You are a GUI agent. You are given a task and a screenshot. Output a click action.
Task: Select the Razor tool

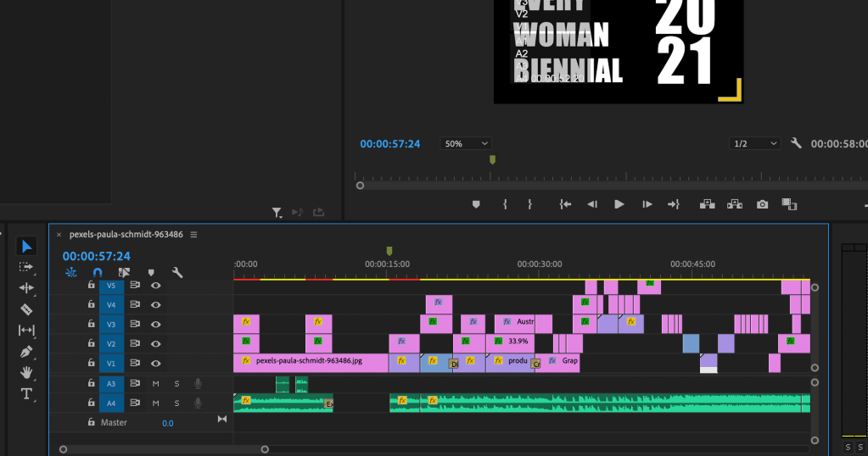click(x=26, y=309)
